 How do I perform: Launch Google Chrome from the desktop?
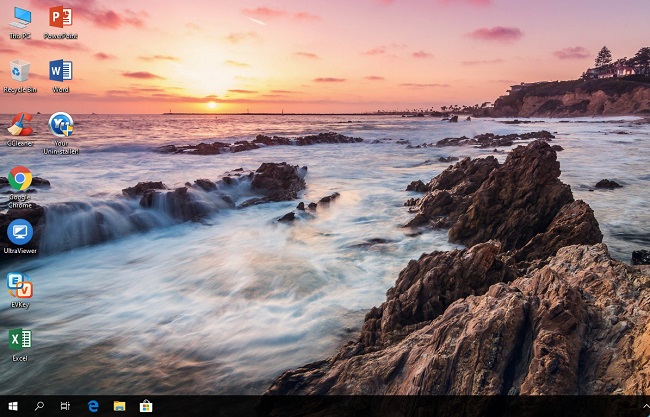pyautogui.click(x=20, y=180)
